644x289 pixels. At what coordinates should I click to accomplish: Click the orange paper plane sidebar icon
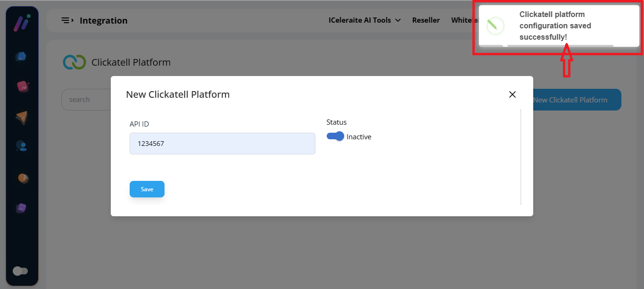(x=22, y=118)
